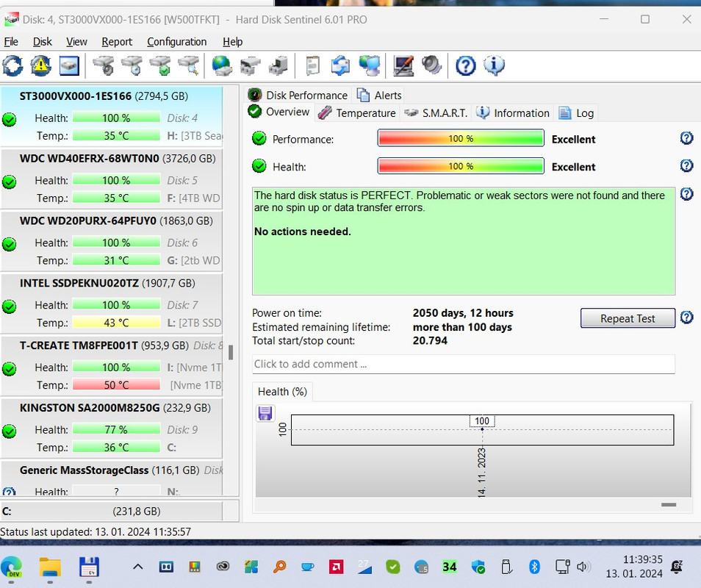Show hidden tray icons with chevron
701x588 pixels.
(x=137, y=567)
